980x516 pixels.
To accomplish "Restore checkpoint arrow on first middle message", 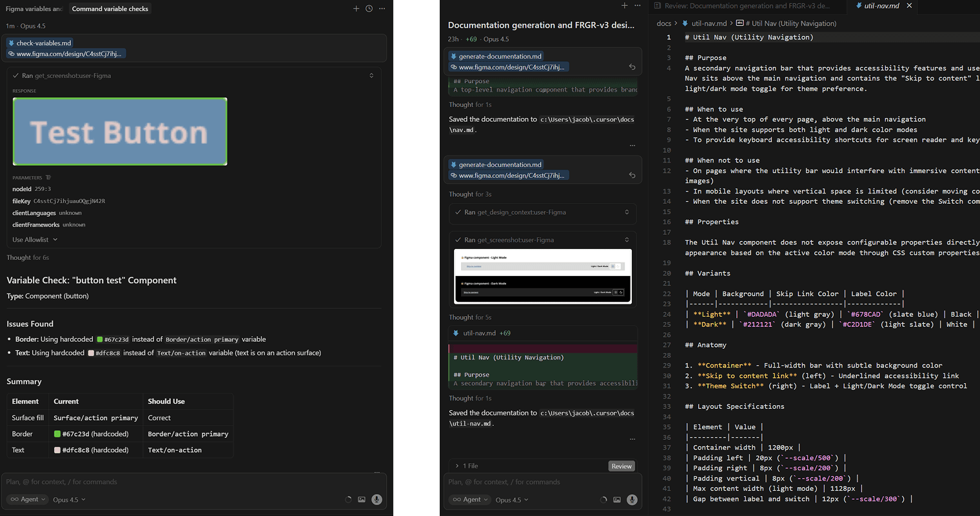I will pos(632,67).
